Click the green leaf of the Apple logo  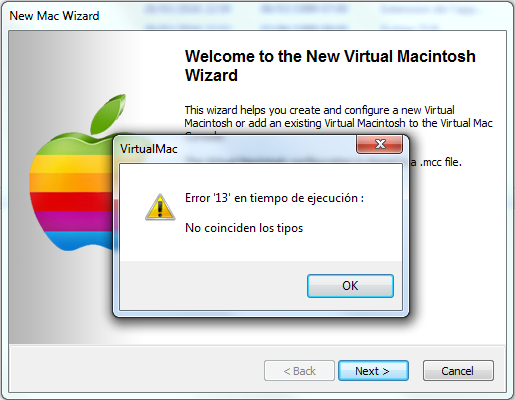point(108,113)
